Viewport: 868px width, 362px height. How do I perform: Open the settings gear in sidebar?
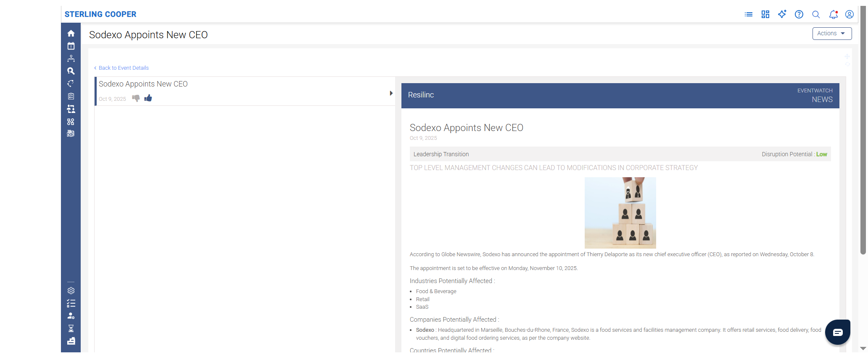pyautogui.click(x=71, y=291)
